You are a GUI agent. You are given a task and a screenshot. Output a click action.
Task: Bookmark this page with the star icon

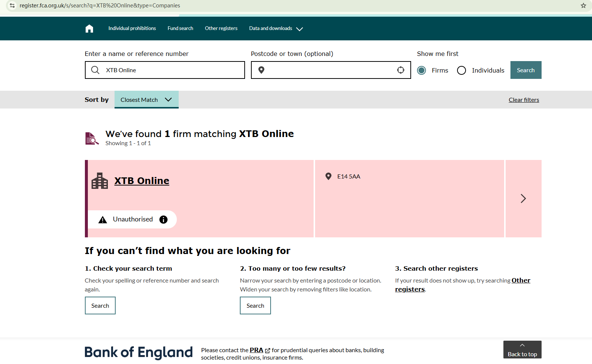[x=583, y=6]
